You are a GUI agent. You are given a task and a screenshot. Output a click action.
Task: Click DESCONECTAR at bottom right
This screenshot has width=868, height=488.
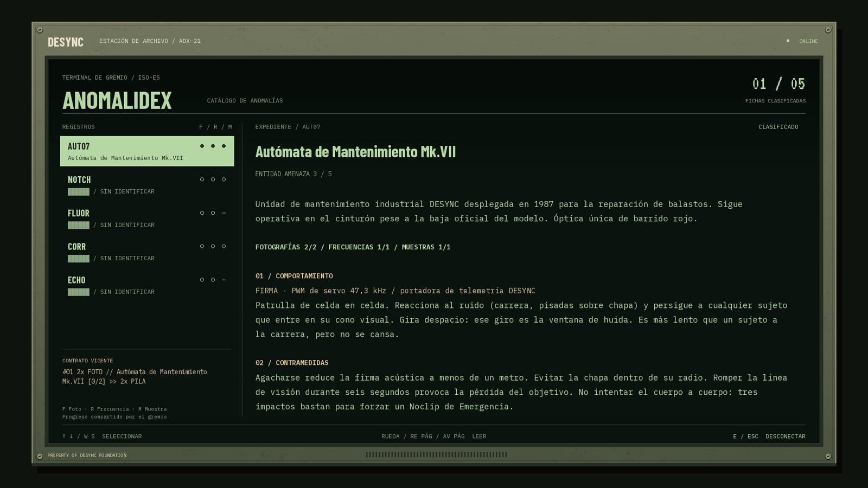click(785, 436)
